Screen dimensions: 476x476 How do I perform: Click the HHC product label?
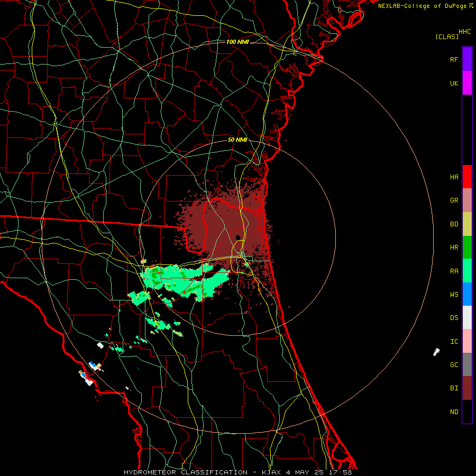[x=464, y=32]
